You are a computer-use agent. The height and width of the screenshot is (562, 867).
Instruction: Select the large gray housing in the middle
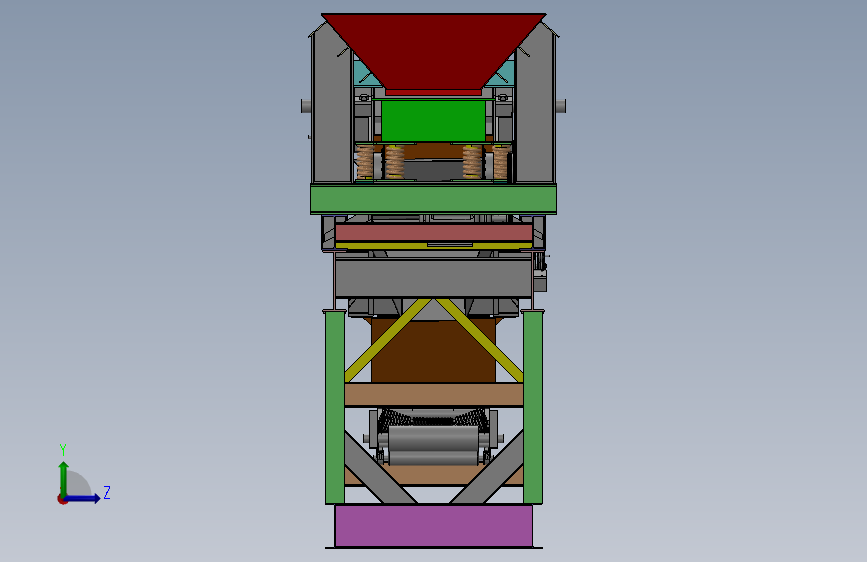pos(434,278)
